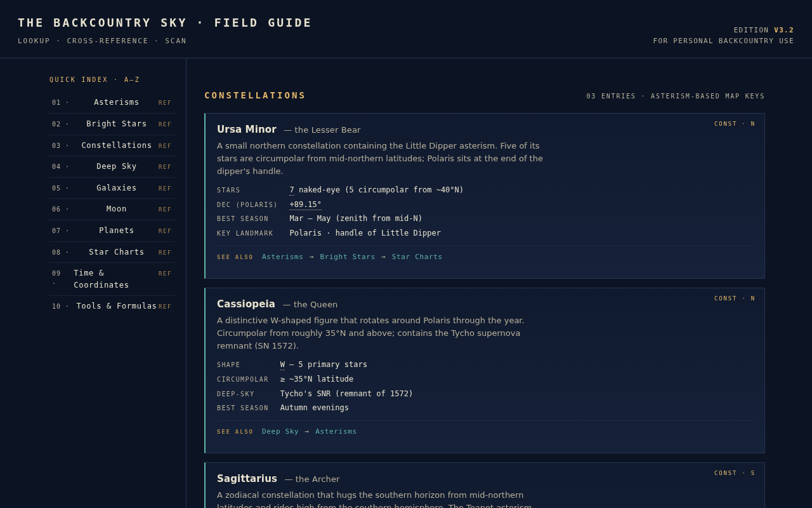Click CONST · S tag on Sagittarius card
This screenshot has width=812, height=508.
click(735, 473)
